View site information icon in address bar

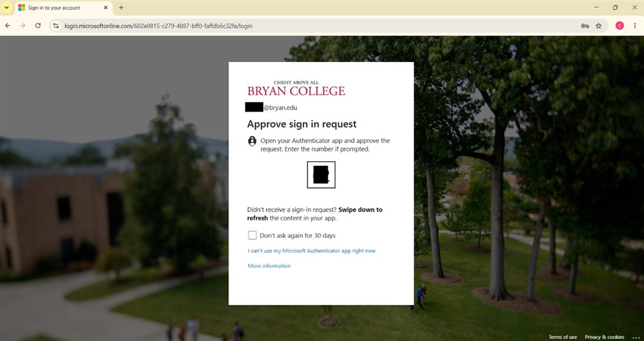click(56, 26)
